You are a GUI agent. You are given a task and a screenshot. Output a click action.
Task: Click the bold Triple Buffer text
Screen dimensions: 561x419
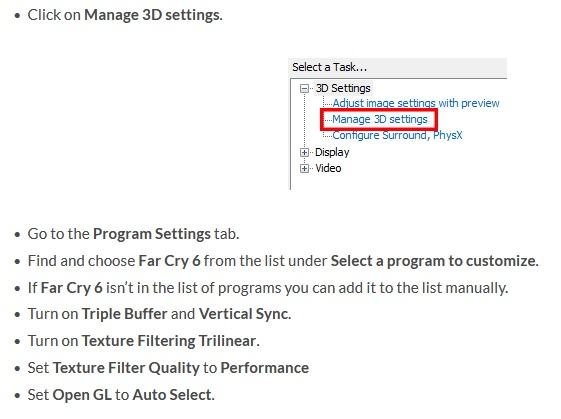coord(125,314)
